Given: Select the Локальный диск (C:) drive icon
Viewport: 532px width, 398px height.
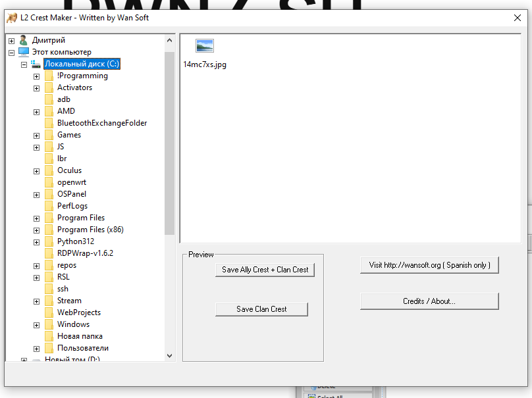Looking at the screenshot, I should [36, 64].
